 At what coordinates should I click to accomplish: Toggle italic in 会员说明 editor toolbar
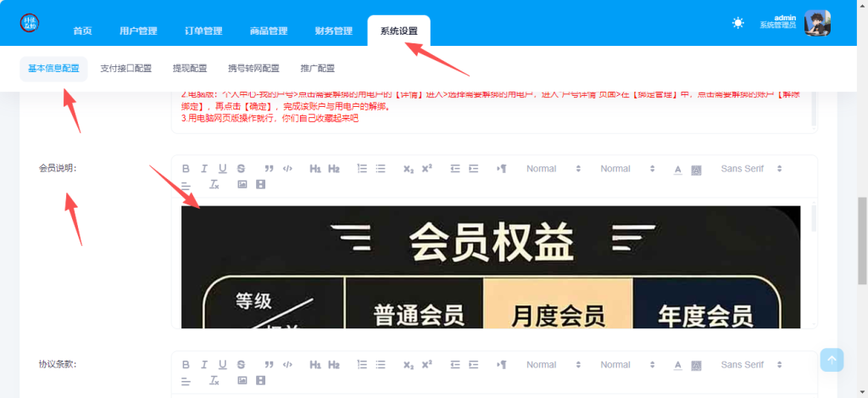(204, 169)
